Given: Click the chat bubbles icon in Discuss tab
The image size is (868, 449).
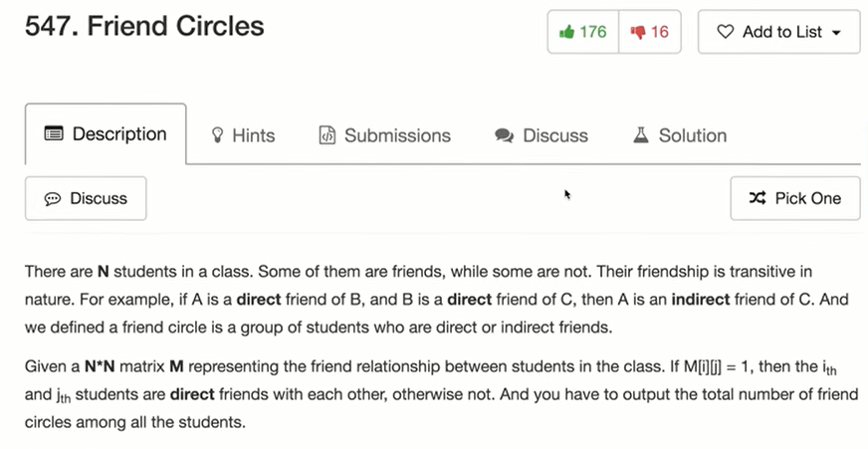Looking at the screenshot, I should [504, 135].
